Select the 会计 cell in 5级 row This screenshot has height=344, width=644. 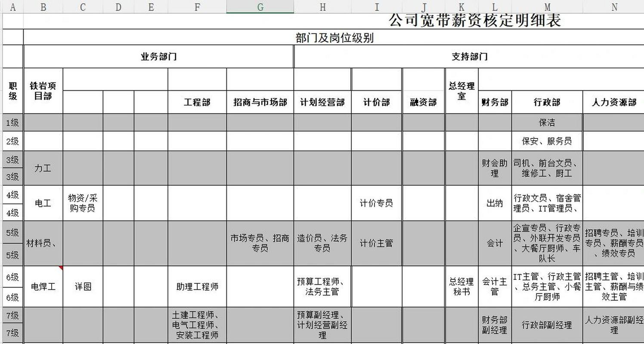(495, 243)
